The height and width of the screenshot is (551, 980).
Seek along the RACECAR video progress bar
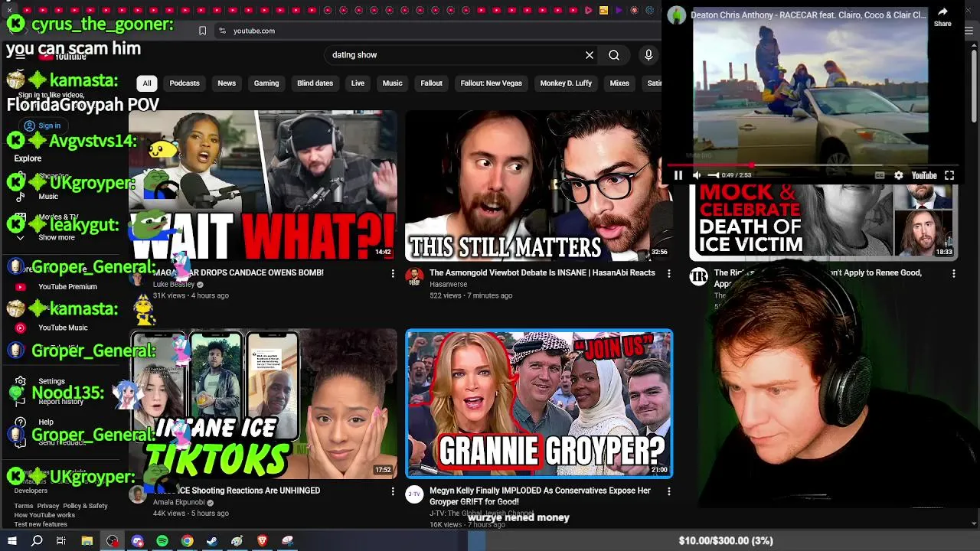click(x=812, y=165)
